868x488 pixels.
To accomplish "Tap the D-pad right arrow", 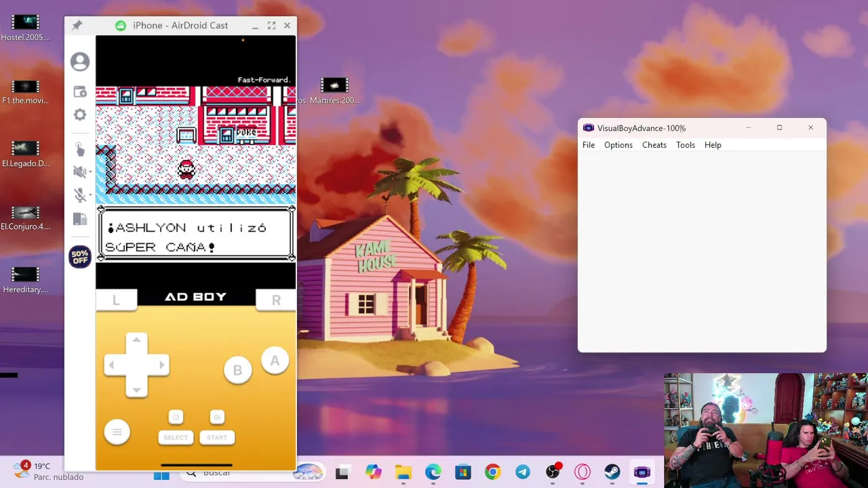I will point(161,365).
